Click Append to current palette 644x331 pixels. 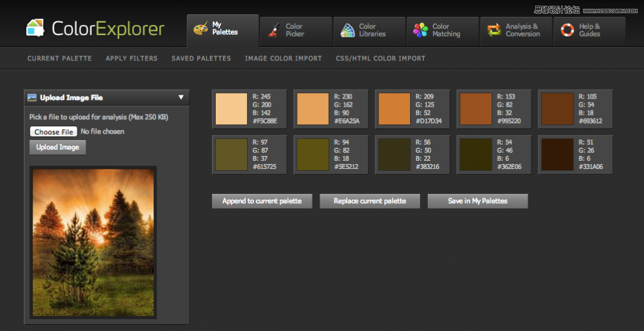pyautogui.click(x=262, y=201)
